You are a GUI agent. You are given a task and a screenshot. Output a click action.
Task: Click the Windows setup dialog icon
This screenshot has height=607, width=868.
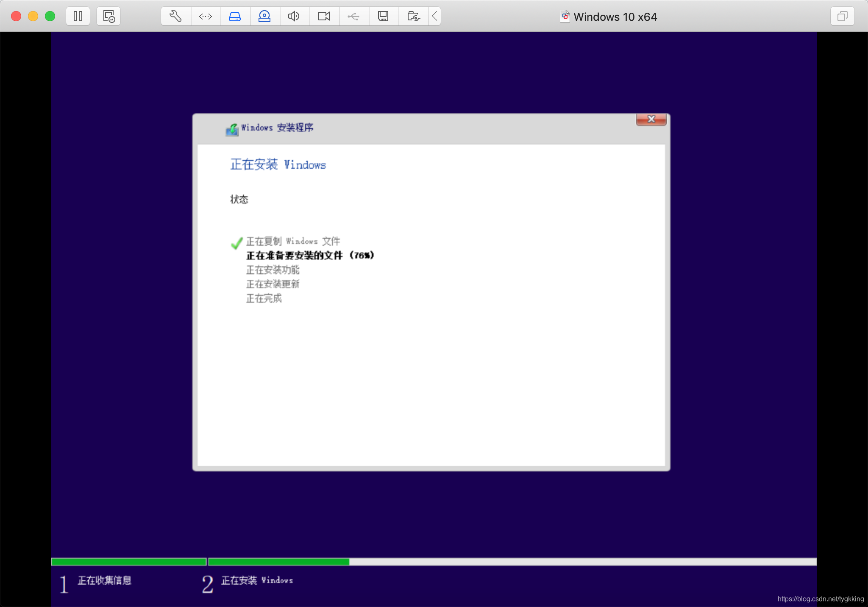tap(232, 129)
